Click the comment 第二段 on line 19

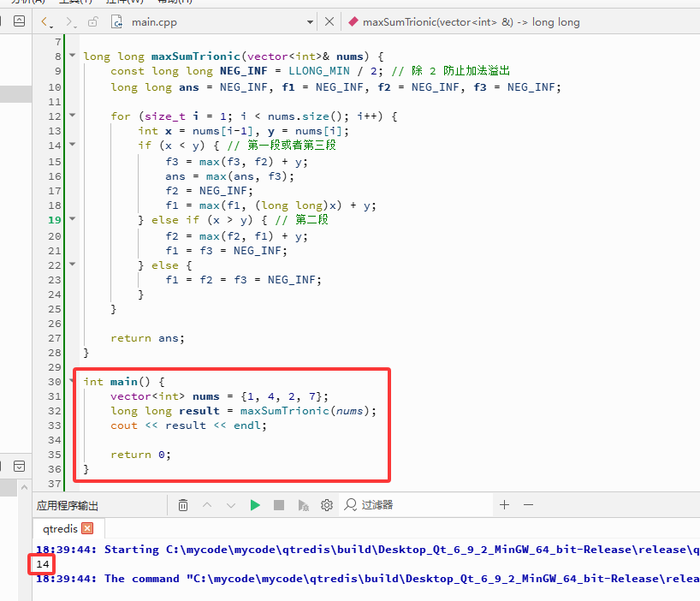(x=302, y=219)
